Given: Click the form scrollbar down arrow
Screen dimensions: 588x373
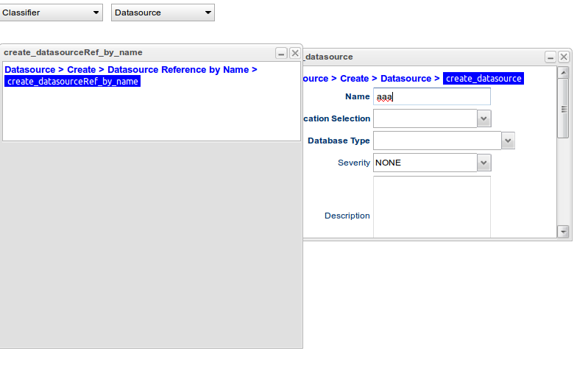Looking at the screenshot, I should click(564, 231).
